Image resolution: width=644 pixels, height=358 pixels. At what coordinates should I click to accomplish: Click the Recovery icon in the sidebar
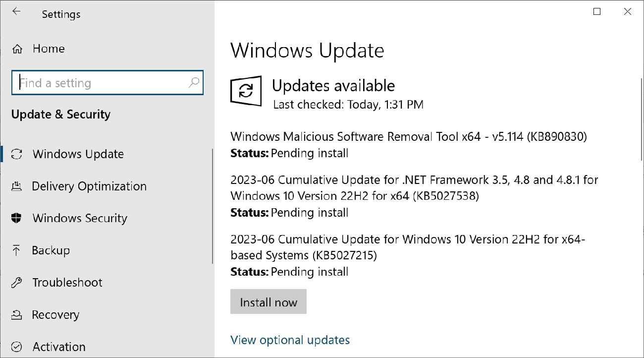click(16, 314)
